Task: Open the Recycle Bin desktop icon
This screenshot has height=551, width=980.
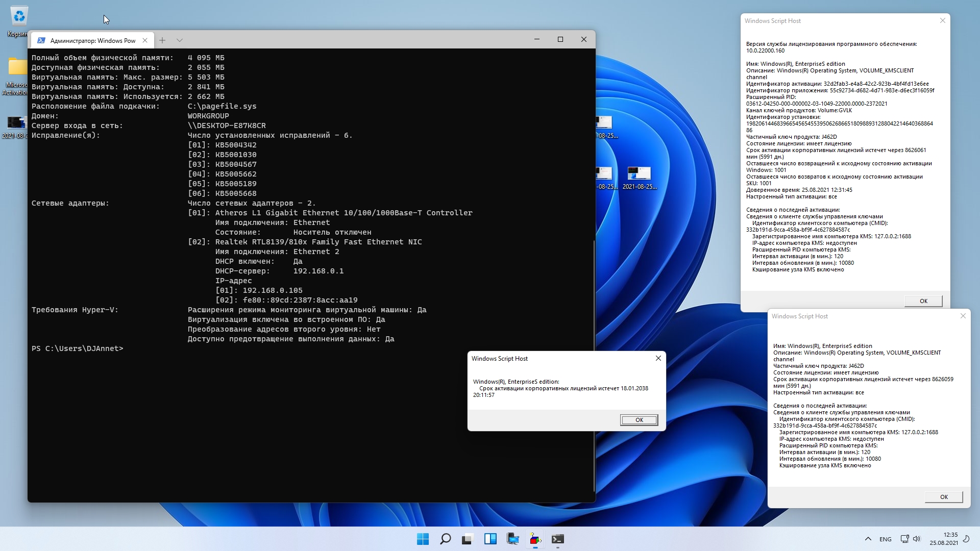Action: (19, 17)
